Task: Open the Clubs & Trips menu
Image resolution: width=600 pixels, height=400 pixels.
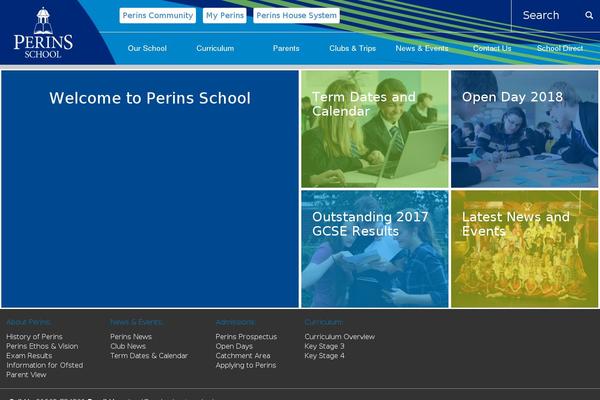Action: [352, 48]
